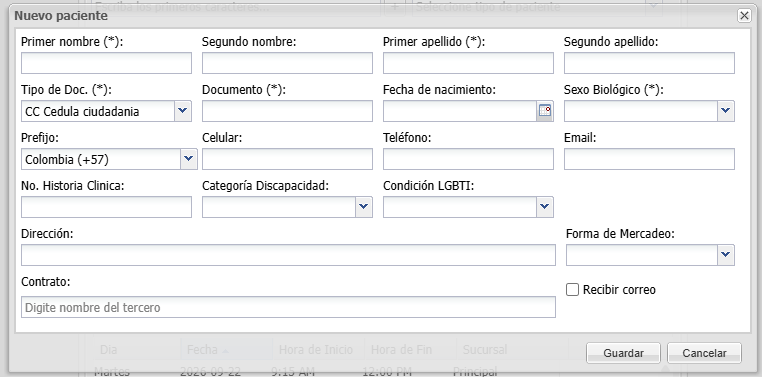Click the 'CC Cedula ciudadania' combo text
762x377 pixels.
[98, 111]
